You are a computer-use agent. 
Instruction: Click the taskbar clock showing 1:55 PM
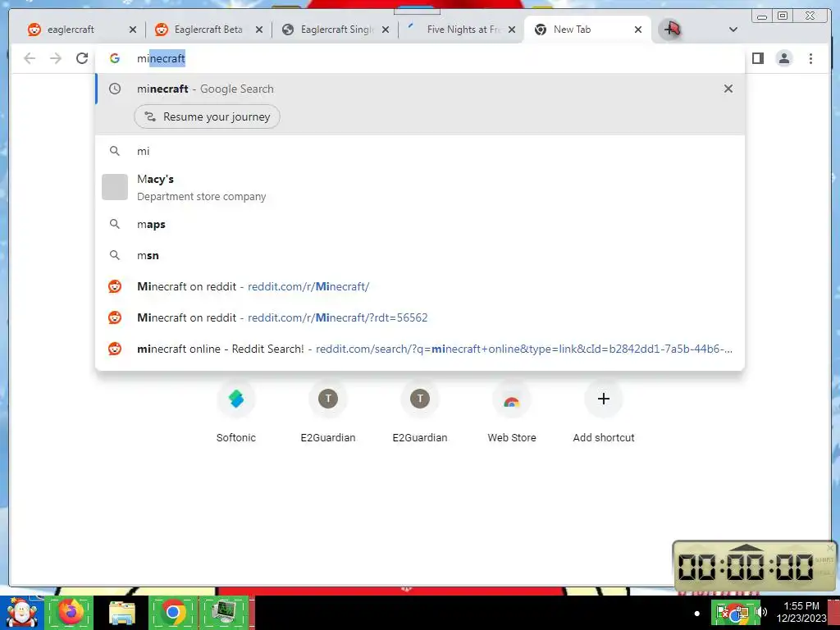801,612
